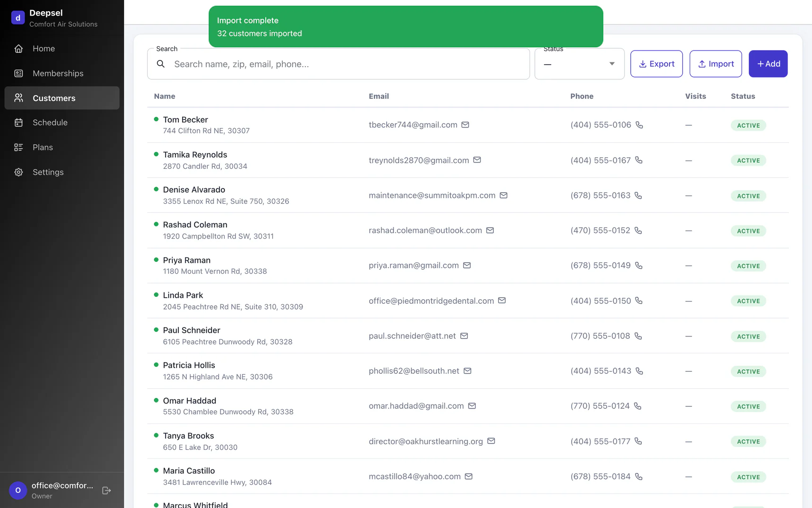Click the mail icon next to priya.raman@gmail.com

467,266
